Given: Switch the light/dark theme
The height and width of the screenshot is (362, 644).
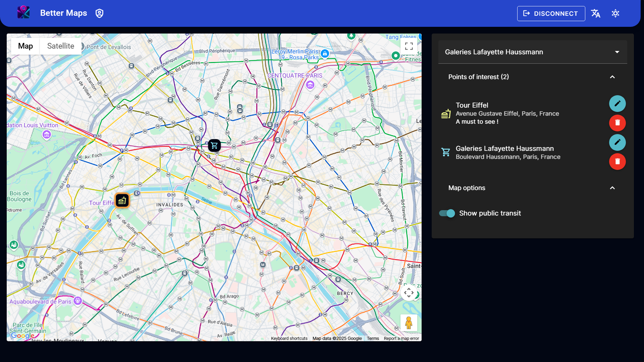Looking at the screenshot, I should (x=615, y=13).
